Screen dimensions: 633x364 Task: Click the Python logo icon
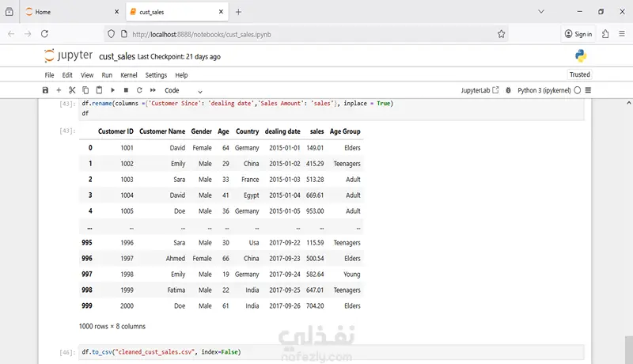click(x=581, y=55)
